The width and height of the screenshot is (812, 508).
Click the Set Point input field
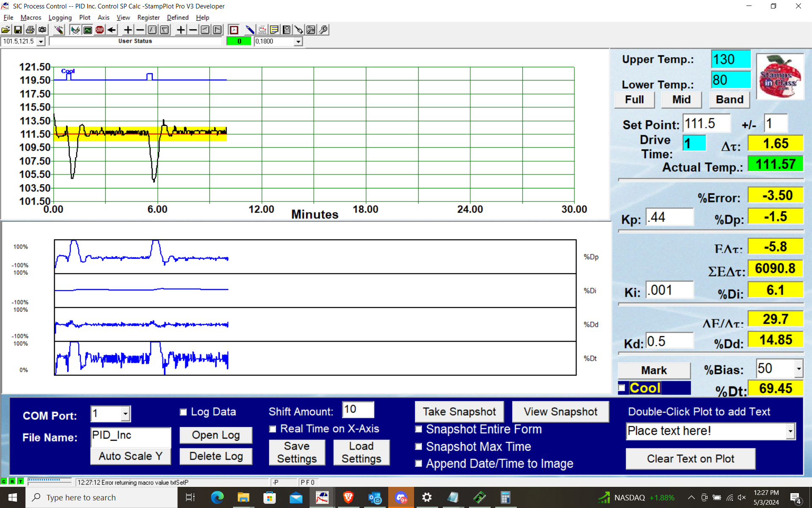pyautogui.click(x=707, y=124)
